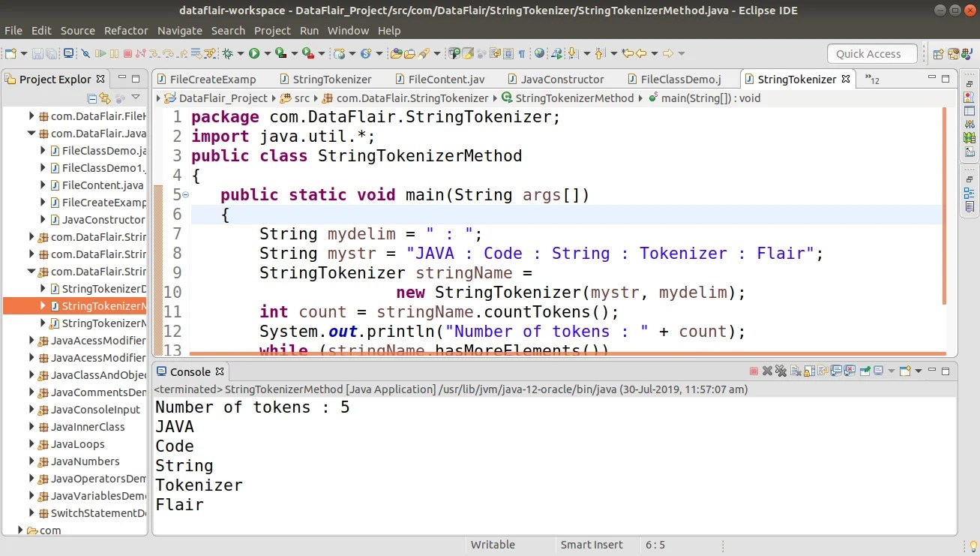Open the New wizard toolbar icon
Screen dimensions: 980x556
click(x=11, y=53)
